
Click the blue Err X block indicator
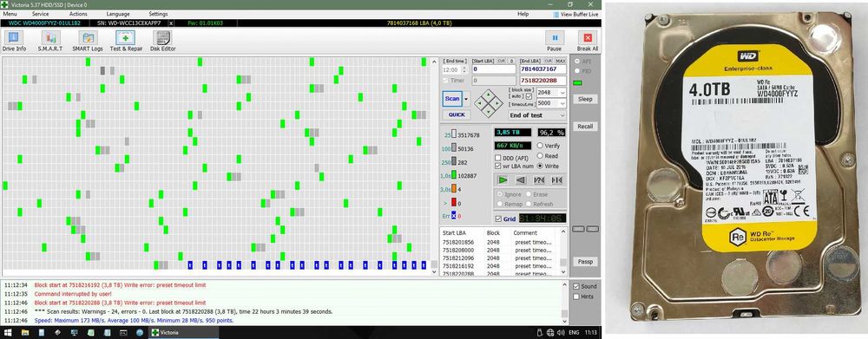tap(453, 216)
